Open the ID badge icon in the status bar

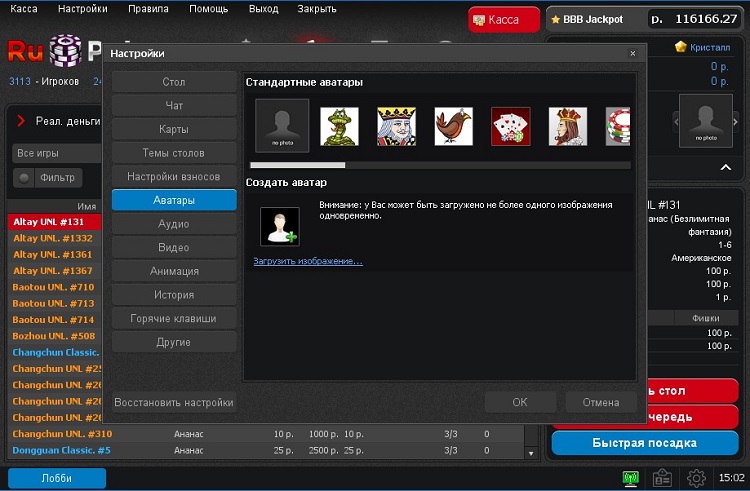coord(662,478)
